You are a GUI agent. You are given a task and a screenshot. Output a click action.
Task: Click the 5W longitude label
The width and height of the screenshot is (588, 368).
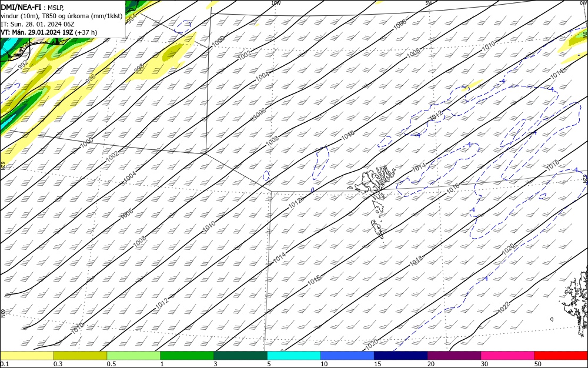tap(429, 3)
